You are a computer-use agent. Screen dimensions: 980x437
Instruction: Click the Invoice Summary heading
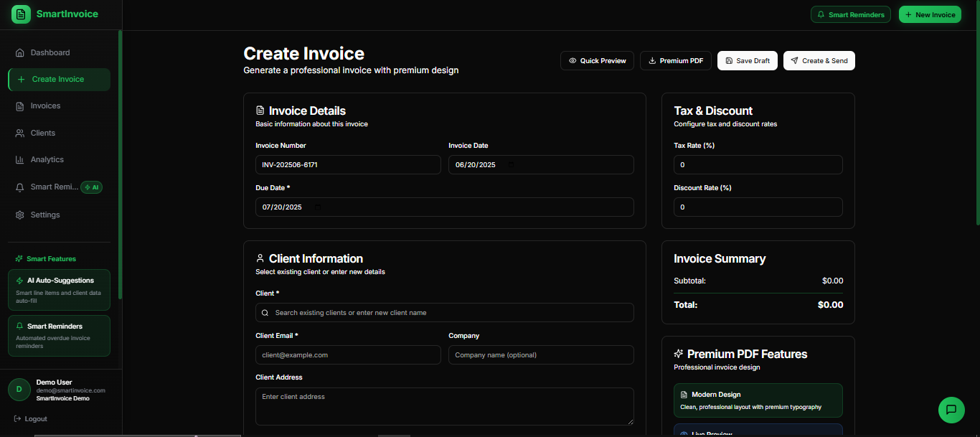click(x=720, y=259)
